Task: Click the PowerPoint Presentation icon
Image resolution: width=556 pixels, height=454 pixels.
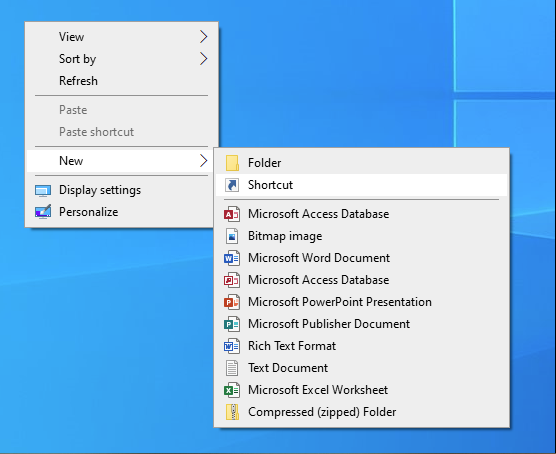Action: [232, 302]
